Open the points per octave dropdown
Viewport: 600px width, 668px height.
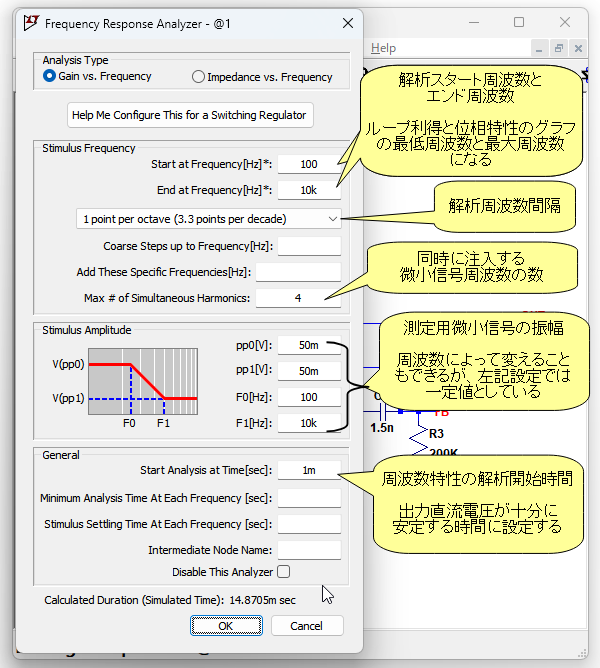pyautogui.click(x=210, y=218)
